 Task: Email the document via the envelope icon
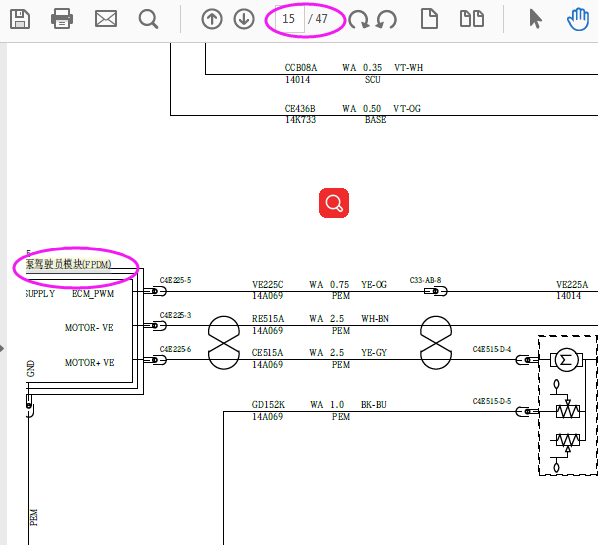coord(106,19)
